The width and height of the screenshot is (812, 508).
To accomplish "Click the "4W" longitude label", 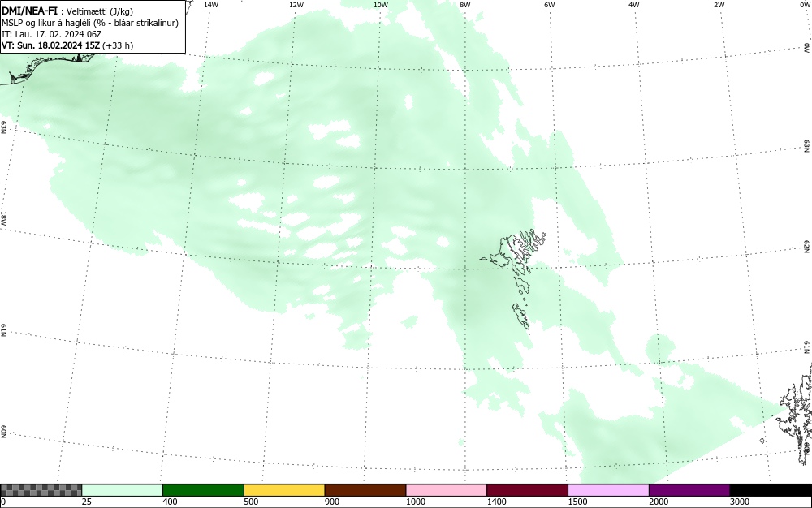I will (x=634, y=5).
